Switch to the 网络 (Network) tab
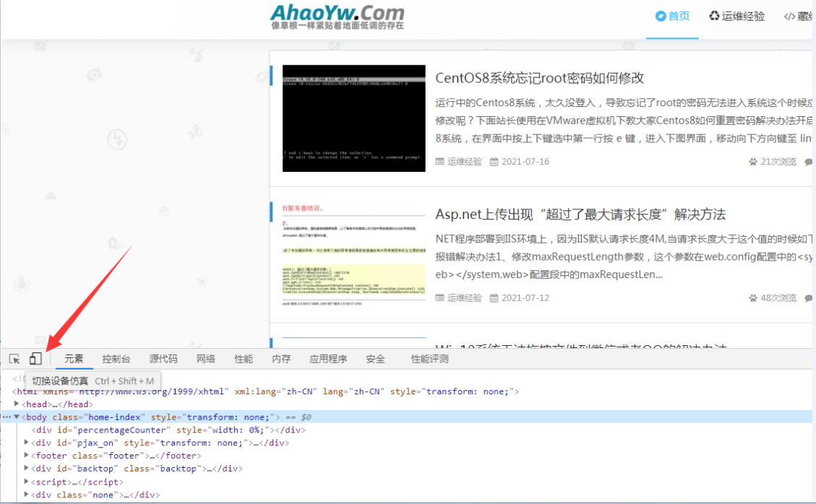This screenshot has height=504, width=816. click(x=206, y=359)
